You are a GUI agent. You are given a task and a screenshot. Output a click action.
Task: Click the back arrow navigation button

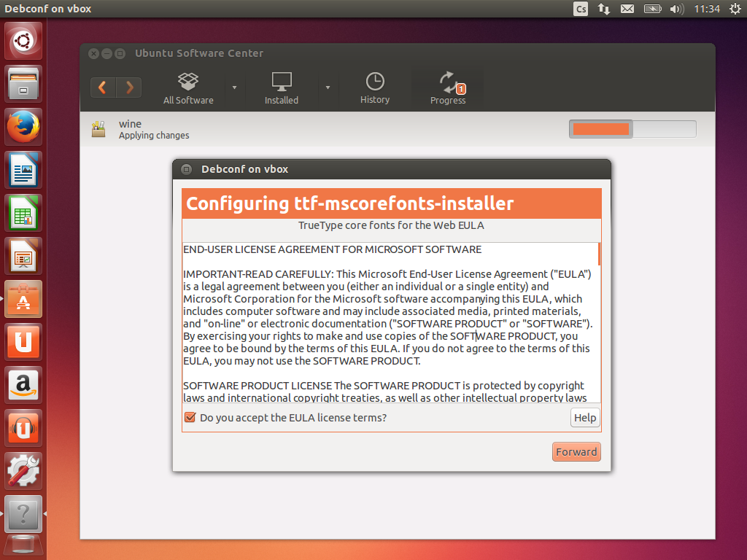[x=103, y=87]
